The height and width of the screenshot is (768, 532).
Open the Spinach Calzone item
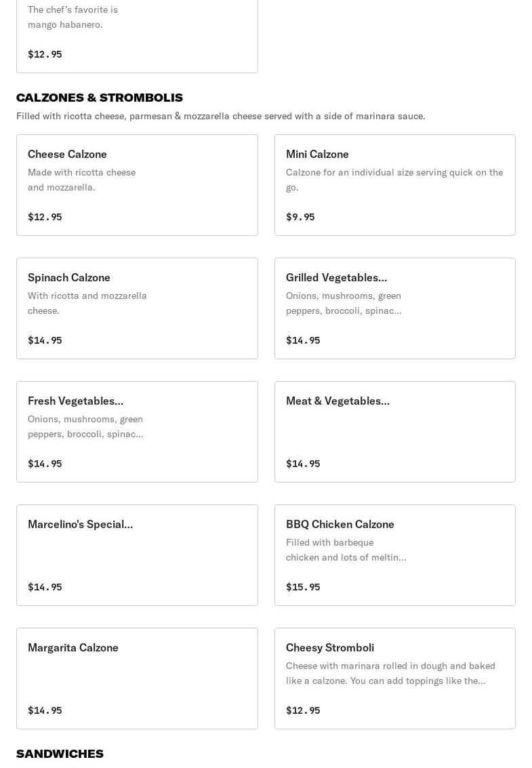(x=137, y=308)
